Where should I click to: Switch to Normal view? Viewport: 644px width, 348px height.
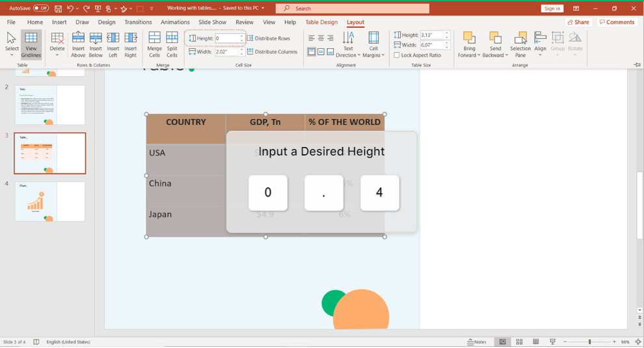pyautogui.click(x=502, y=342)
